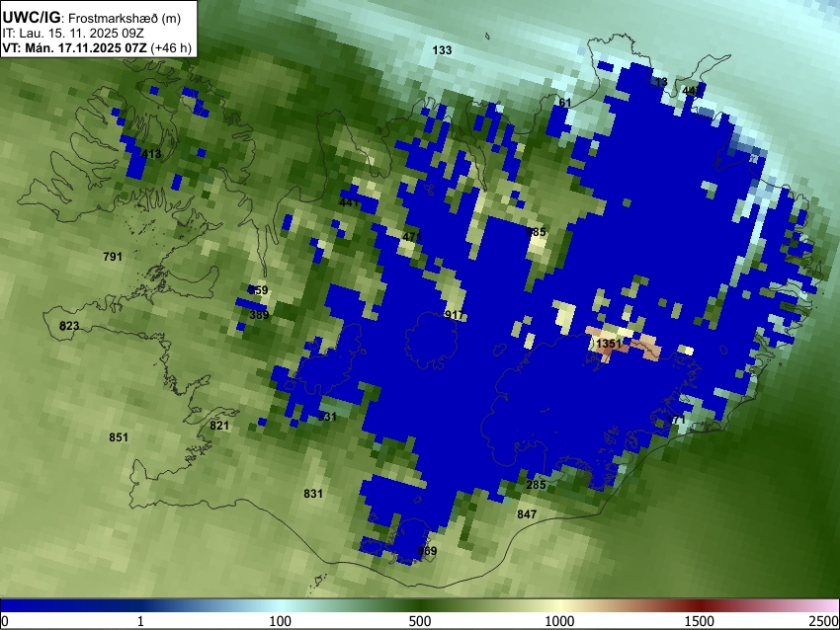Click the 851 value label on the map
Screen dimensions: 840x630
[119, 437]
